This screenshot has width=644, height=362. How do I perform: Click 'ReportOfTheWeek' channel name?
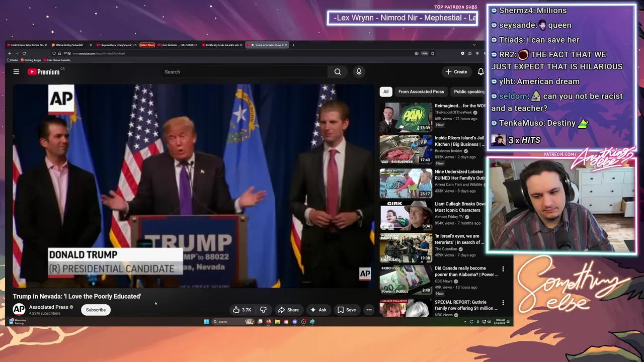click(453, 113)
